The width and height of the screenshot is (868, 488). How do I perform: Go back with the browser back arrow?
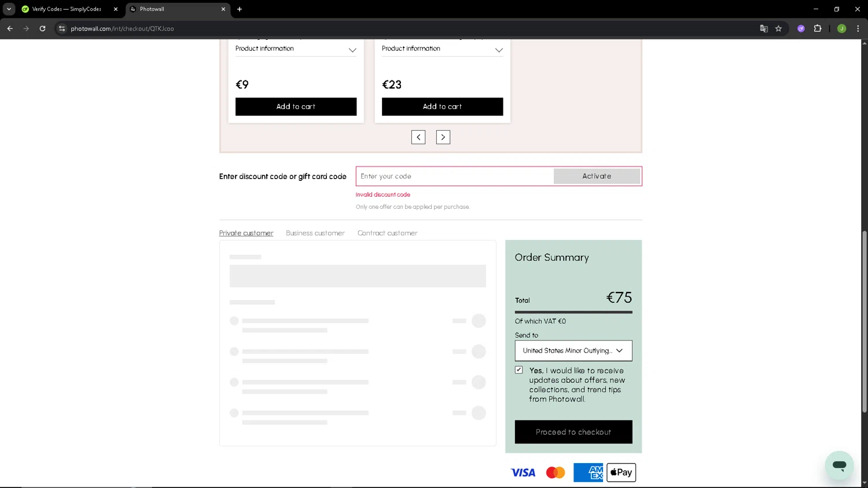point(10,28)
